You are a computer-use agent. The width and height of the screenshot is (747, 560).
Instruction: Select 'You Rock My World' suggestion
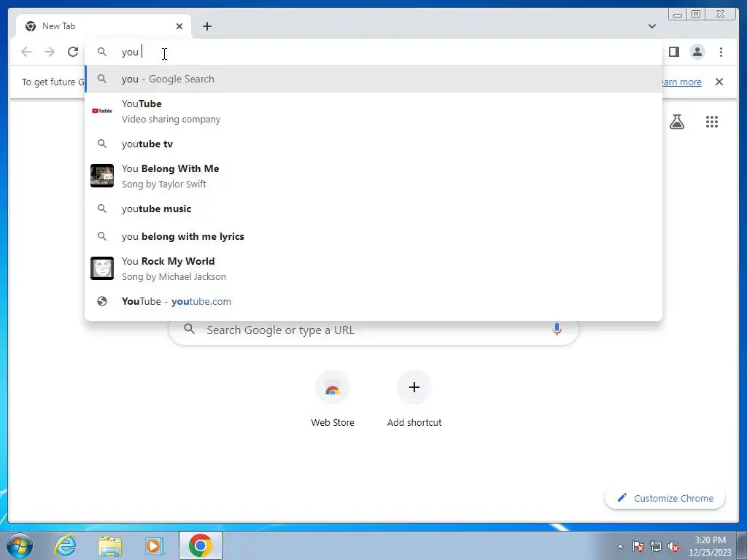point(373,268)
